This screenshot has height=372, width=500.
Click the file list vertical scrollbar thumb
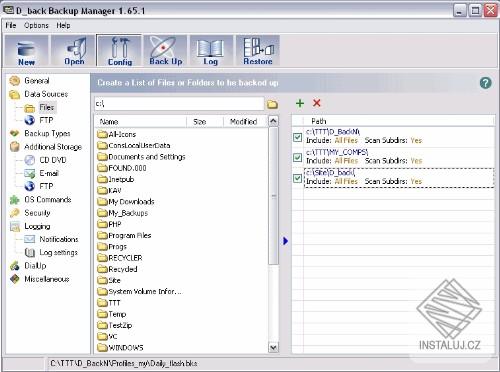pyautogui.click(x=273, y=196)
